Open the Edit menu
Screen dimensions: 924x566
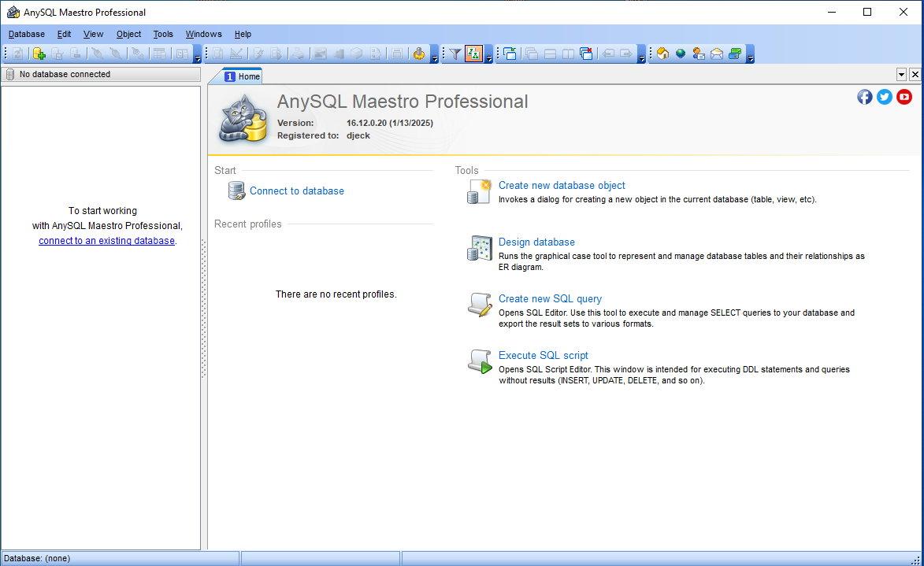click(65, 34)
